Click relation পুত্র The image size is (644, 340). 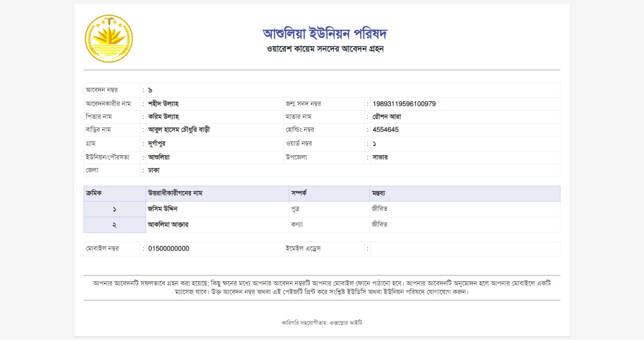pos(296,209)
